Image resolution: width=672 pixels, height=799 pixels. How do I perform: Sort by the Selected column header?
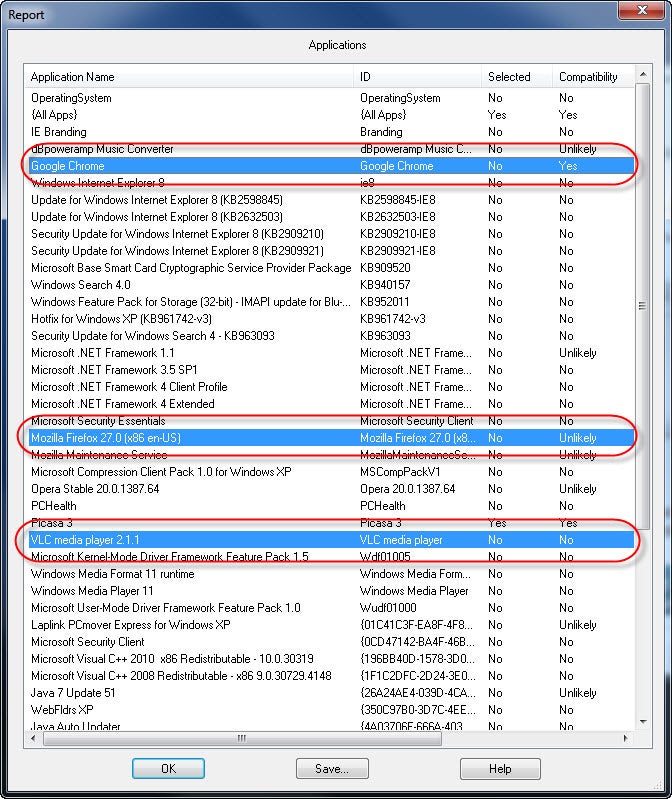click(x=515, y=77)
